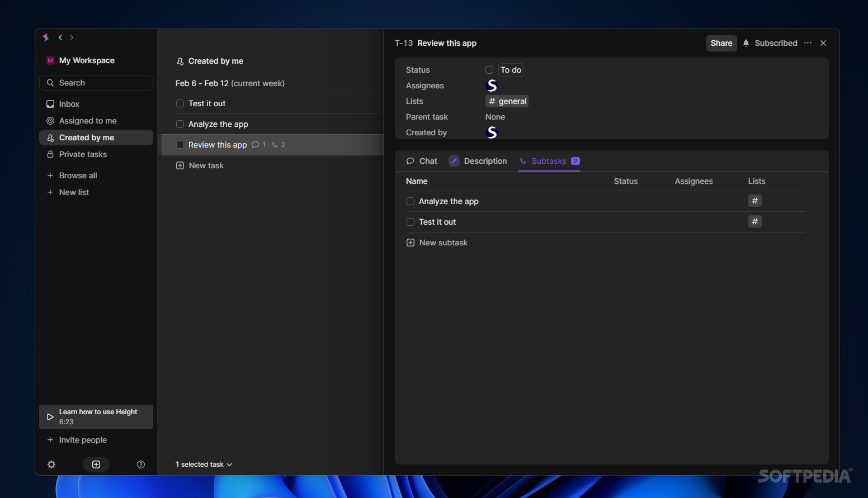Click Browse all lists

coord(96,176)
